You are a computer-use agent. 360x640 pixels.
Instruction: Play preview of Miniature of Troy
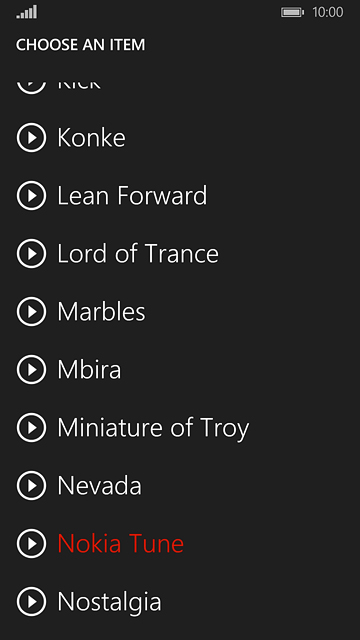31,427
